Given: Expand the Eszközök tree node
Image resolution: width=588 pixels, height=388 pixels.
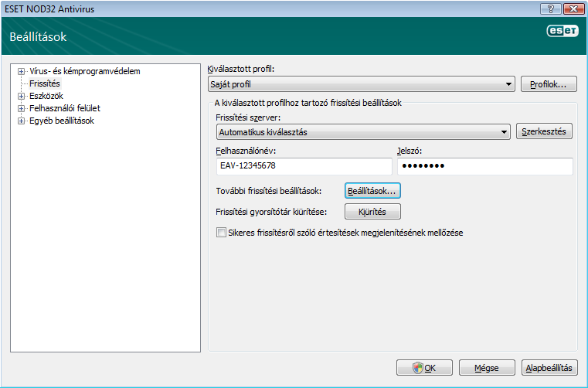Looking at the screenshot, I should pos(22,96).
